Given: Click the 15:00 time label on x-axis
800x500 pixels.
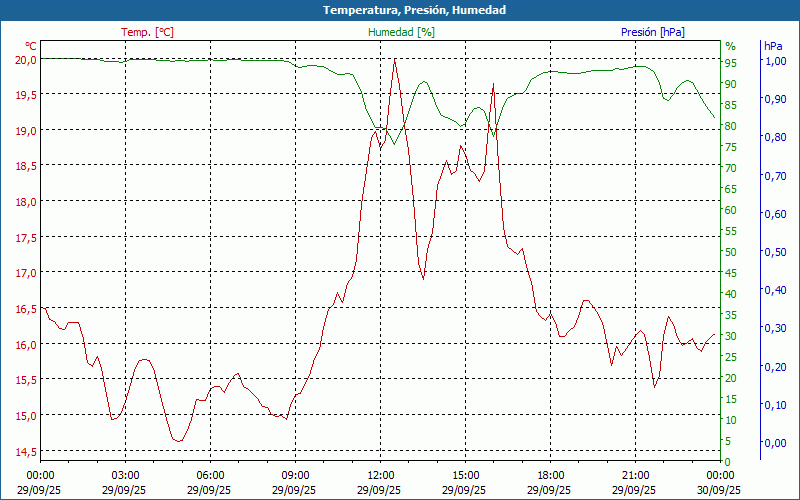Looking at the screenshot, I should click(x=465, y=475).
